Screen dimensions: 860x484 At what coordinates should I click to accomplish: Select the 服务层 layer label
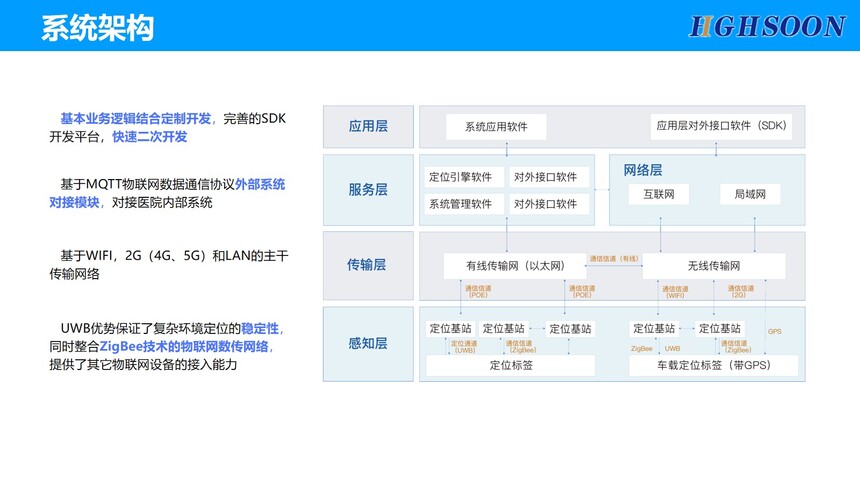367,190
